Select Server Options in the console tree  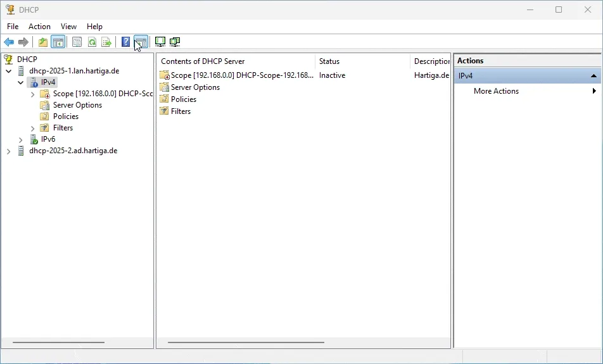coord(77,105)
